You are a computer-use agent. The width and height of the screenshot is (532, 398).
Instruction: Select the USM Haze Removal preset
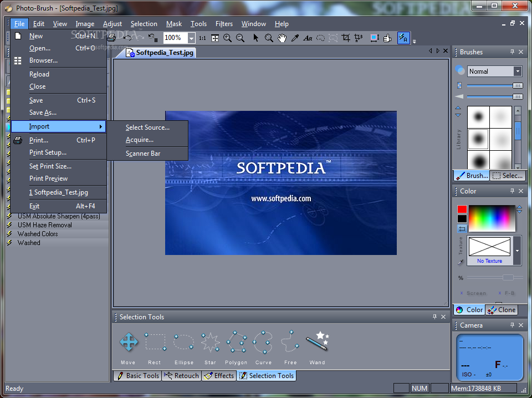pos(44,225)
